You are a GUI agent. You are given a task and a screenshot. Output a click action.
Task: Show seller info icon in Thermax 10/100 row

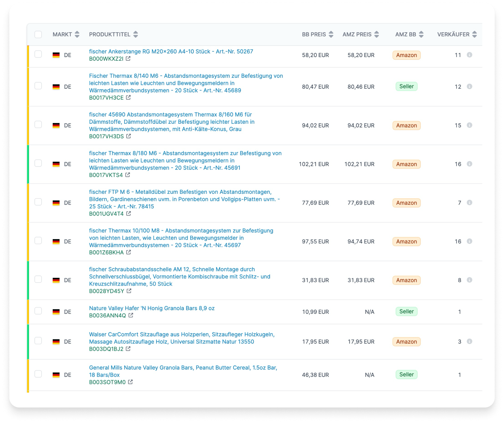click(470, 241)
